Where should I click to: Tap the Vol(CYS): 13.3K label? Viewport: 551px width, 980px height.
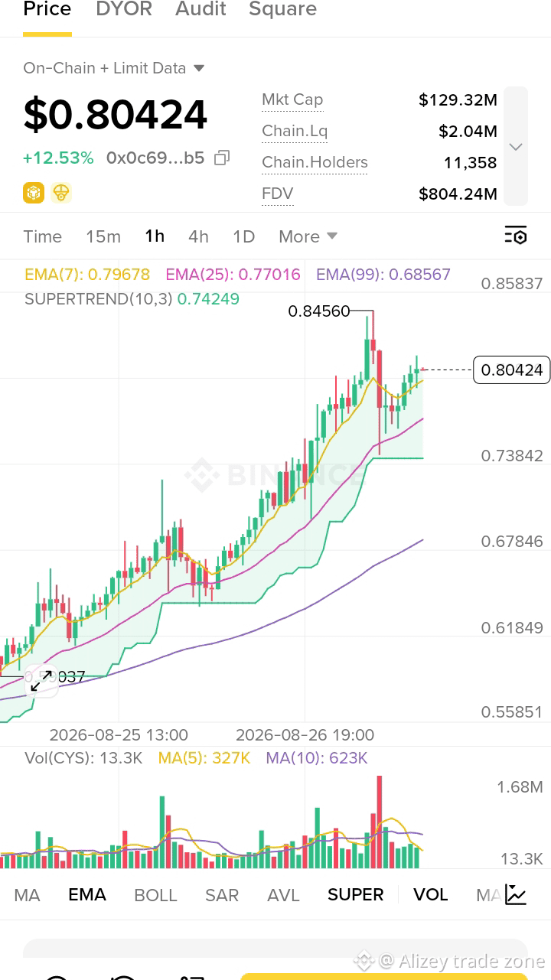(83, 758)
